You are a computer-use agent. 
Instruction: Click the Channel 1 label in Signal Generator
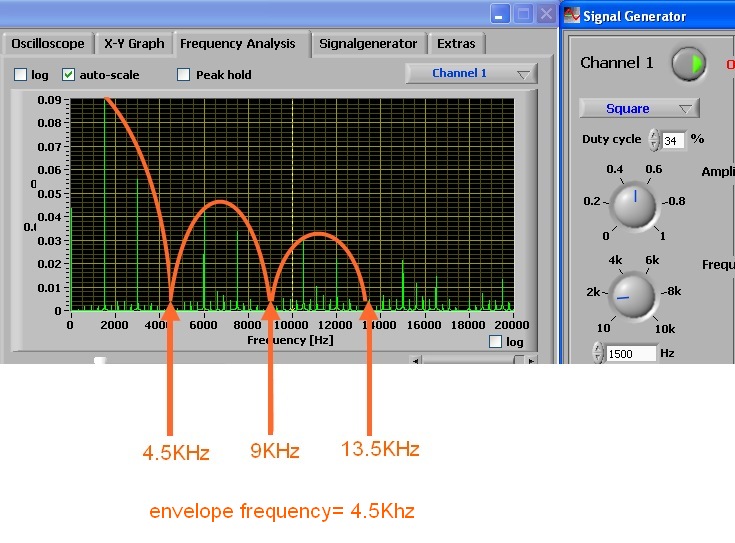click(x=616, y=63)
